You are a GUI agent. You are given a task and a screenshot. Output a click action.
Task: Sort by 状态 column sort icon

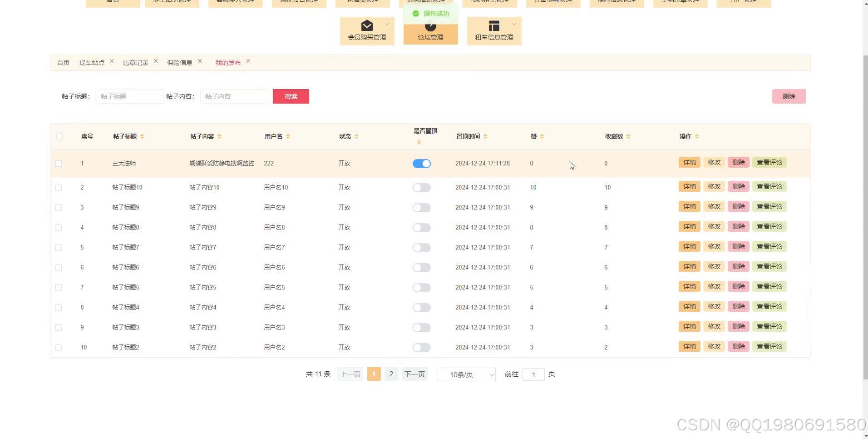(357, 136)
